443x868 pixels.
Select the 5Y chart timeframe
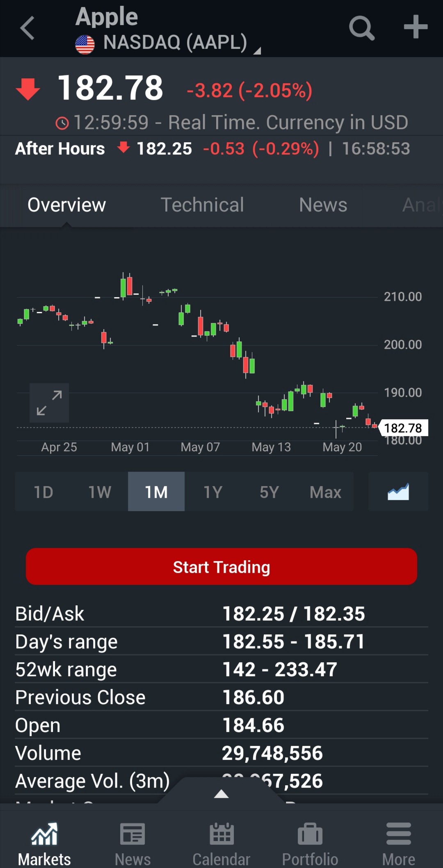pyautogui.click(x=269, y=492)
